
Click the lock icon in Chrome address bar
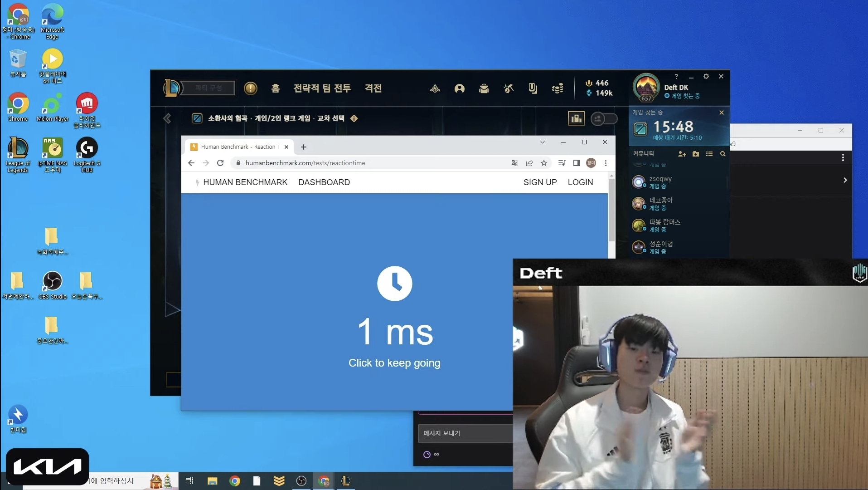[x=238, y=163]
